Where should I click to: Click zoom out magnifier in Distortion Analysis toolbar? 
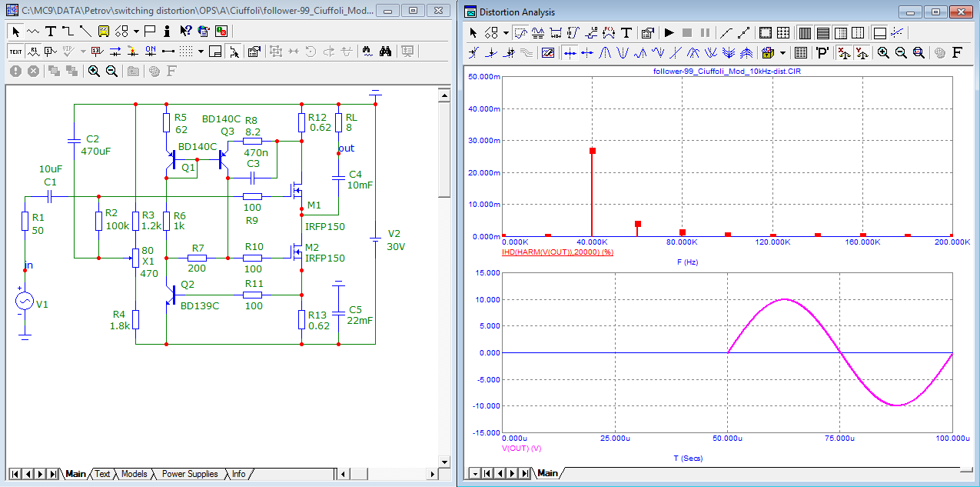(900, 53)
